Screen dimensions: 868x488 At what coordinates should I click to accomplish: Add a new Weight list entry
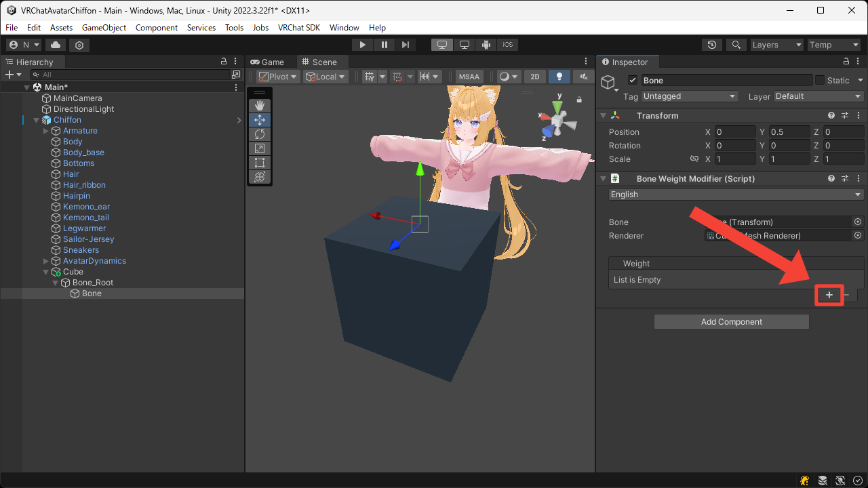click(x=829, y=295)
